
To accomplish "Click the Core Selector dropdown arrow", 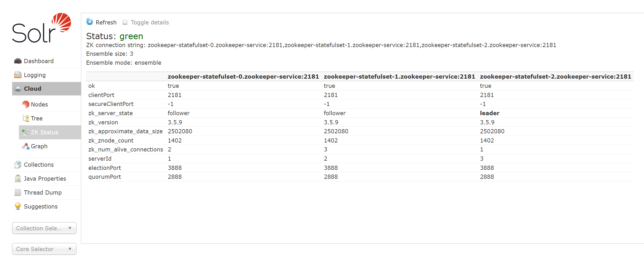I will [70, 249].
